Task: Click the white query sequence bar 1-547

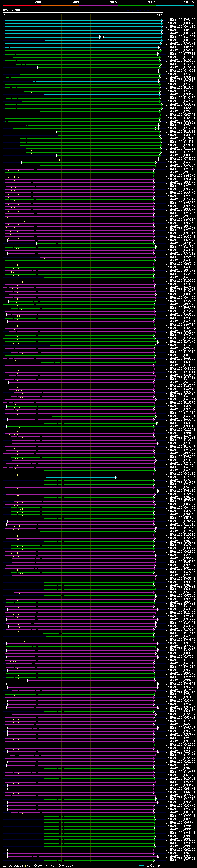Action: (x=83, y=13)
